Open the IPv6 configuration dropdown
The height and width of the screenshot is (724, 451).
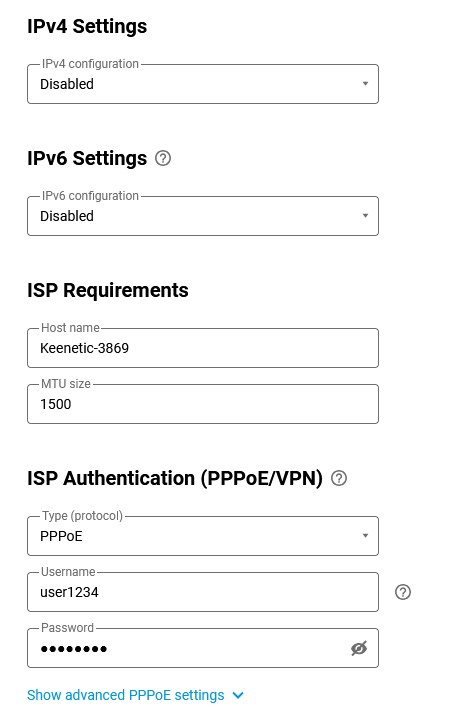click(x=203, y=216)
